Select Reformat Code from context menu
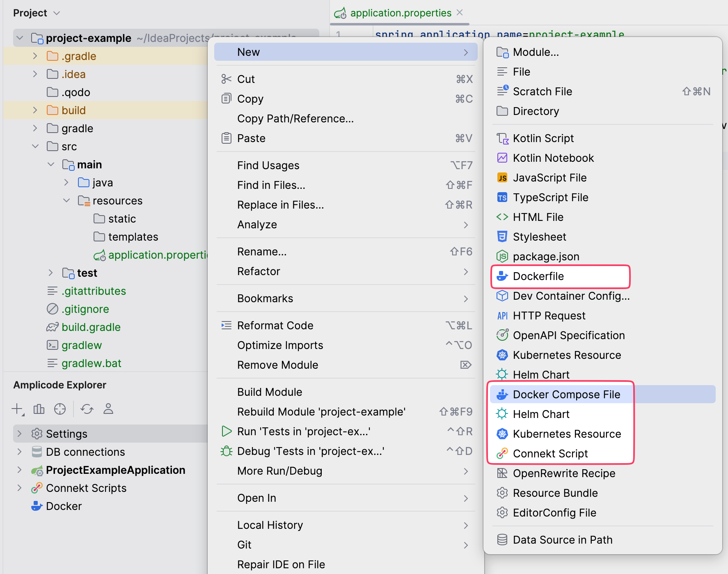Viewport: 728px width, 574px height. pyautogui.click(x=275, y=326)
